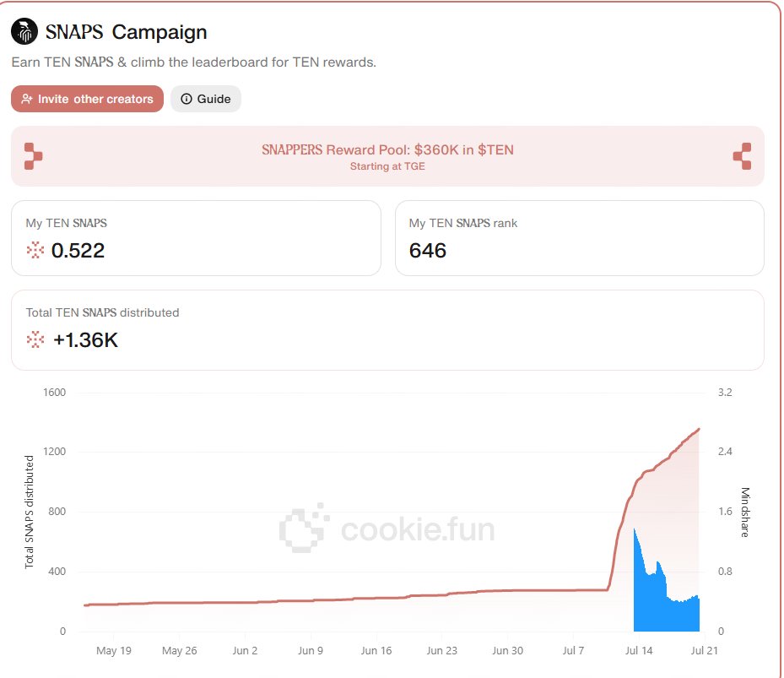784x678 pixels.
Task: Click the SNAPPERS Reward Pool banner text
Action: click(x=387, y=149)
